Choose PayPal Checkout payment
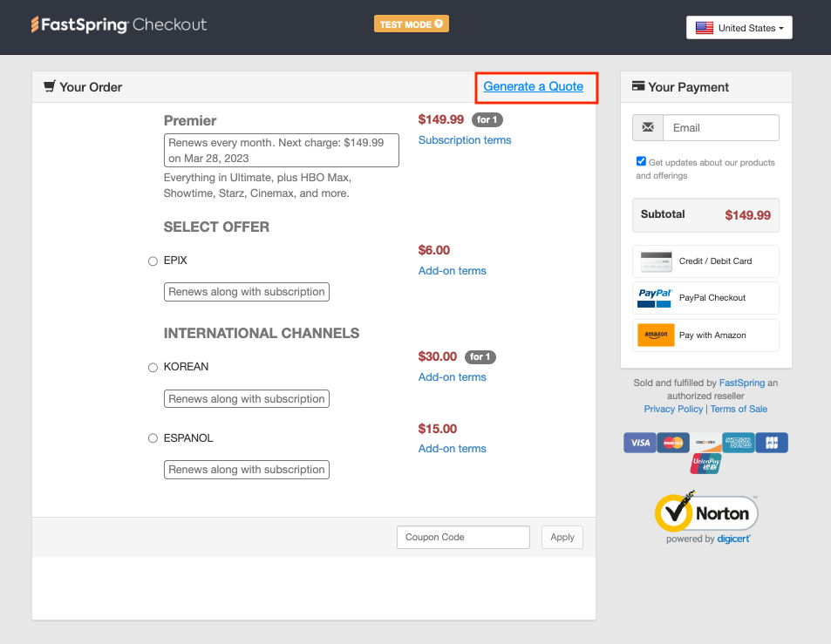The width and height of the screenshot is (831, 644). coord(705,298)
